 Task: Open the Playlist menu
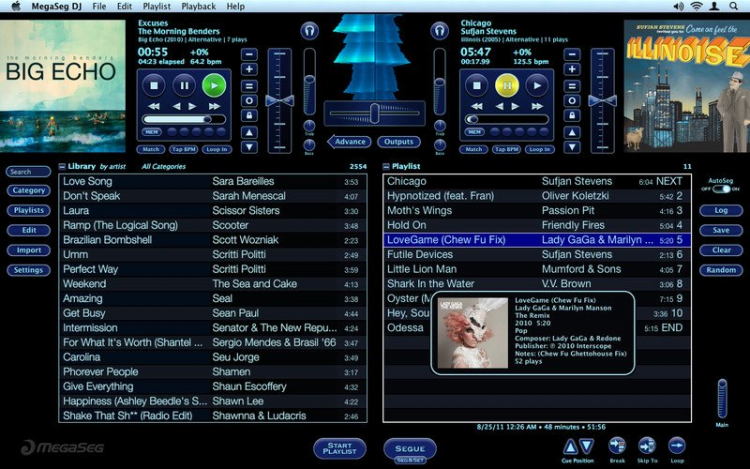pyautogui.click(x=156, y=6)
